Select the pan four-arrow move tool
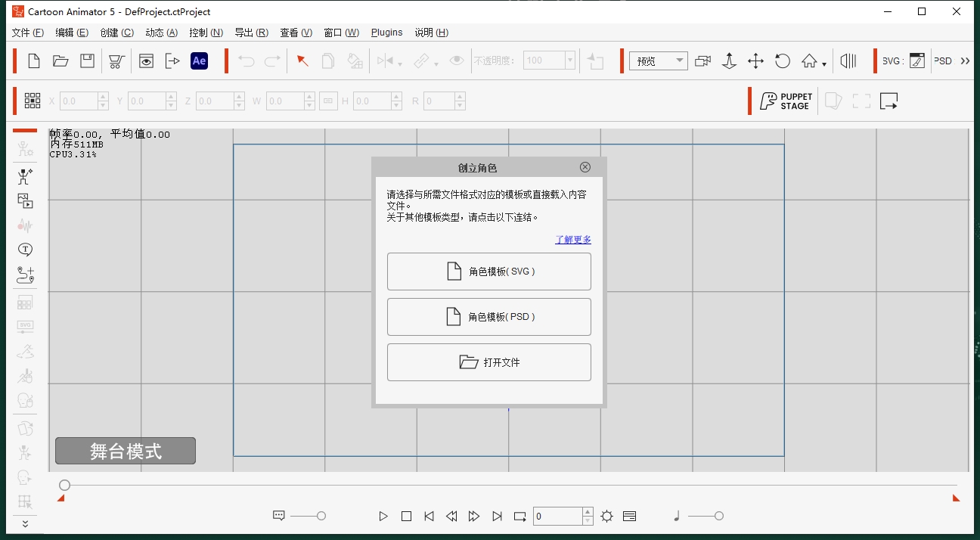Viewport: 980px width, 540px height. tap(755, 61)
